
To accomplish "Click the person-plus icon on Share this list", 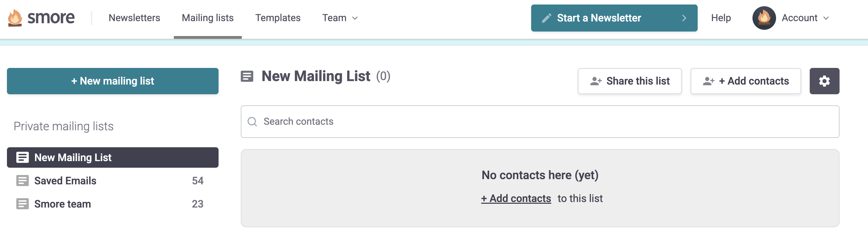I will (596, 81).
